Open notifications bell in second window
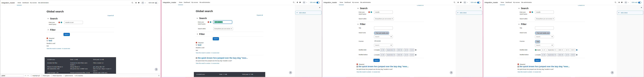The width and height of the screenshot is (644, 78). click(x=297, y=2)
